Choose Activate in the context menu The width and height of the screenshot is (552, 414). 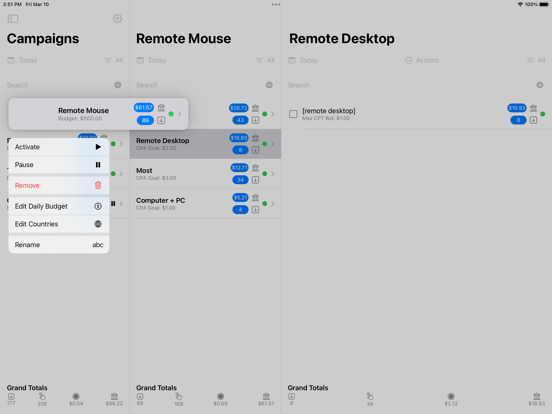[x=59, y=147]
